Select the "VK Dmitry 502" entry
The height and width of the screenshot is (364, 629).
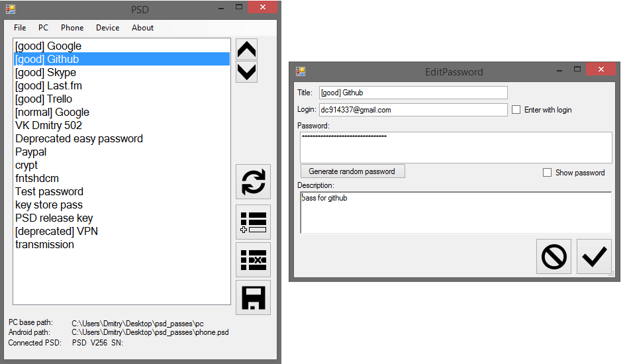pyautogui.click(x=122, y=126)
